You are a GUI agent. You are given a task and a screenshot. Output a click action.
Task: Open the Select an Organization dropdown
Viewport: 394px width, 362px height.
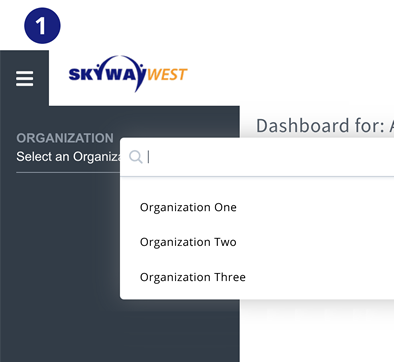point(68,157)
